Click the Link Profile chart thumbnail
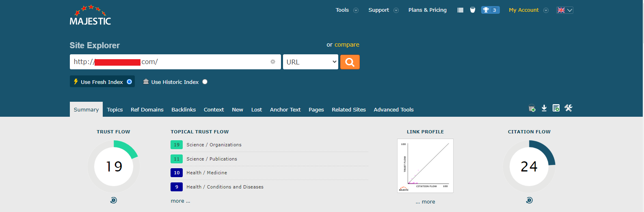This screenshot has height=212, width=644. tap(425, 166)
